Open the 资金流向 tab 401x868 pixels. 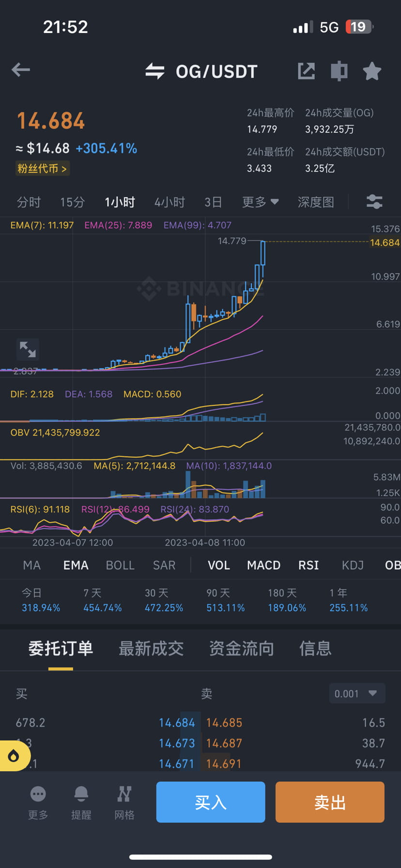point(241,649)
